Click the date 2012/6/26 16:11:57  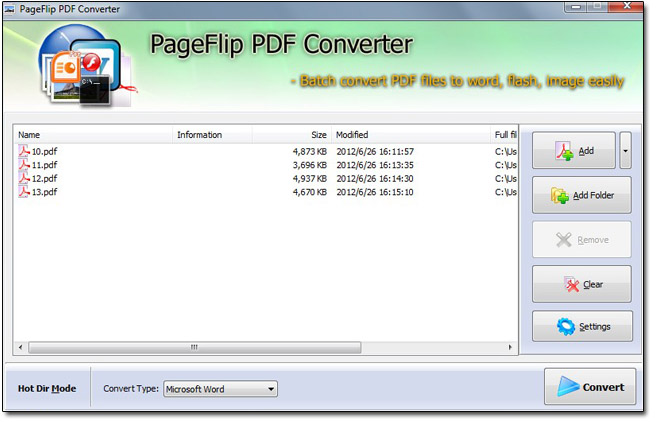[375, 151]
